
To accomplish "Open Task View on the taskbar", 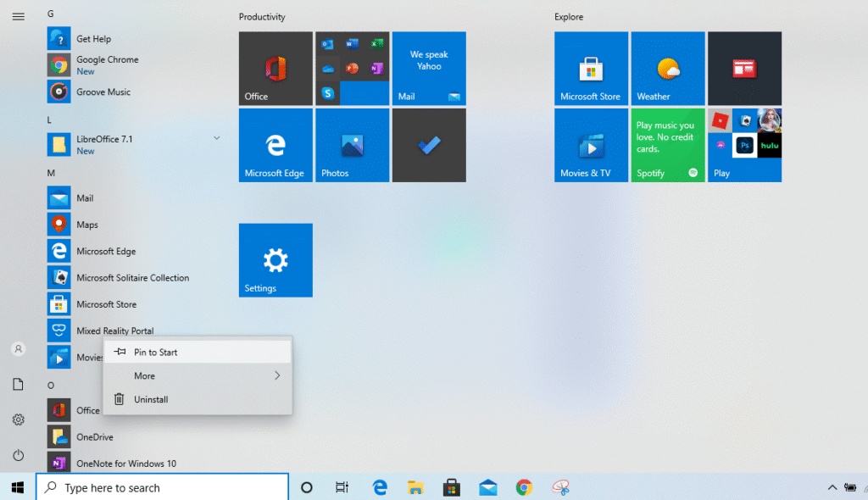I will (342, 487).
